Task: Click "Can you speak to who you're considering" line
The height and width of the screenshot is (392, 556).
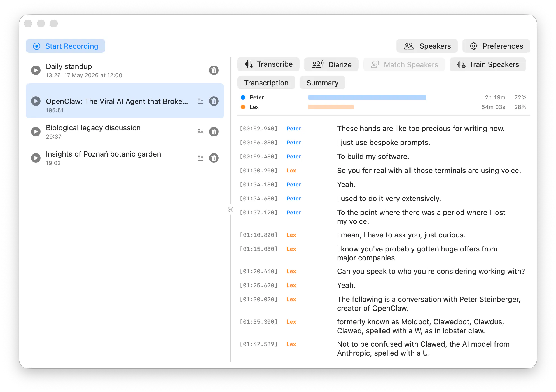Action: pyautogui.click(x=431, y=271)
